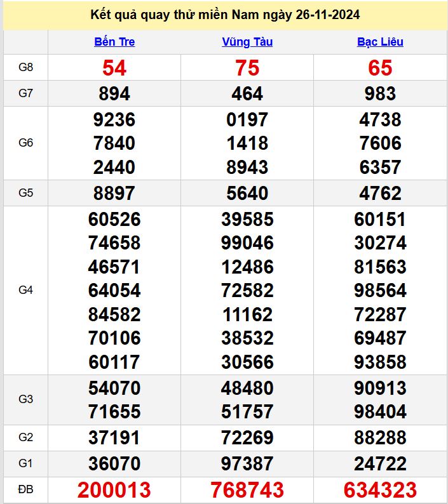Open the Bạc Liêu province link

point(380,42)
